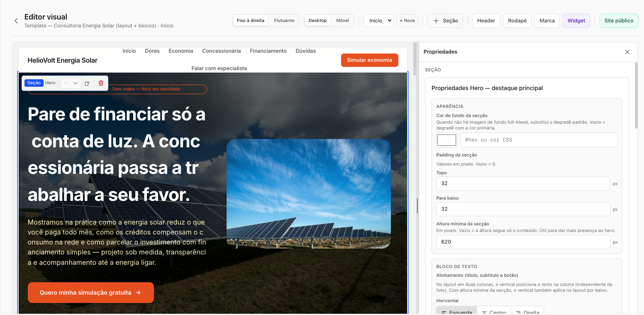644x315 pixels.
Task: Move the Hero section down
Action: coord(76,83)
